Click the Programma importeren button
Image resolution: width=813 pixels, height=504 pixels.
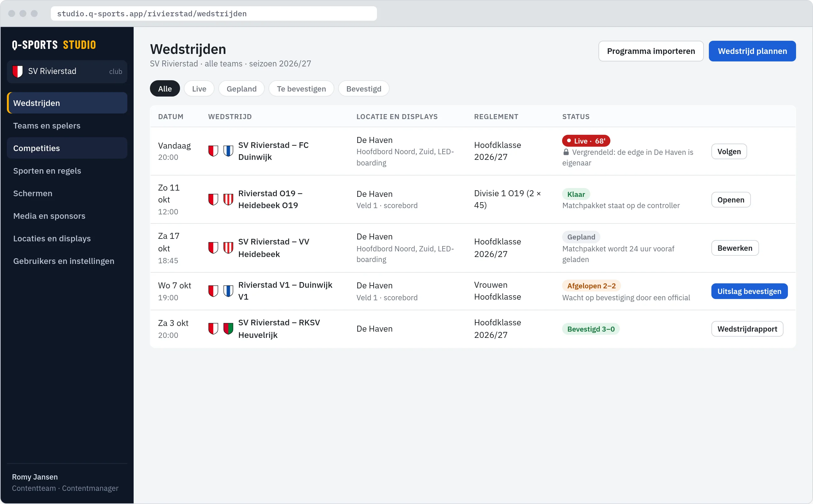tap(651, 51)
